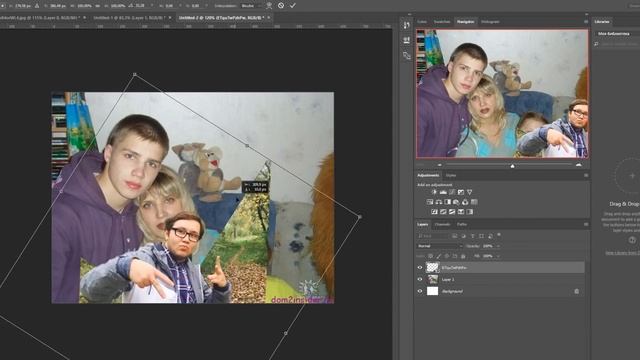The height and width of the screenshot is (360, 640).
Task: Cancel the transform in options bar
Action: (x=281, y=6)
